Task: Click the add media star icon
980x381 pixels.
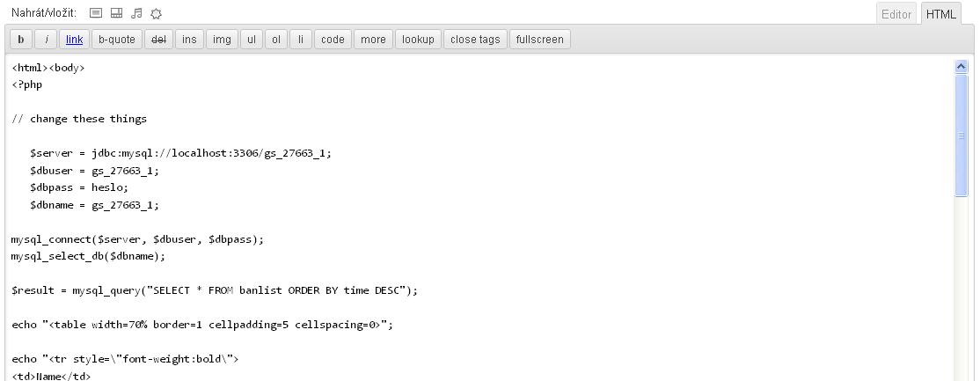Action: click(x=157, y=13)
